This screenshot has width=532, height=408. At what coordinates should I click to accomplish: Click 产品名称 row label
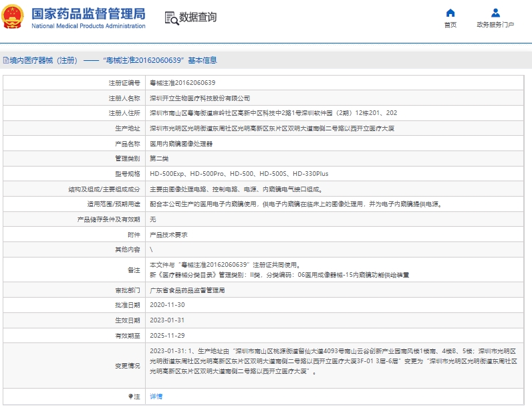[x=127, y=144]
